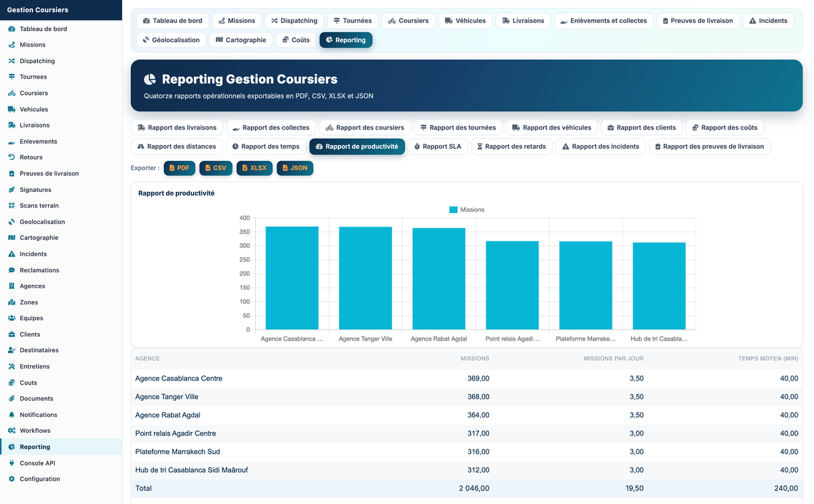The image size is (814, 504).
Task: Toggle the Missions legend in the chart
Action: 467,210
